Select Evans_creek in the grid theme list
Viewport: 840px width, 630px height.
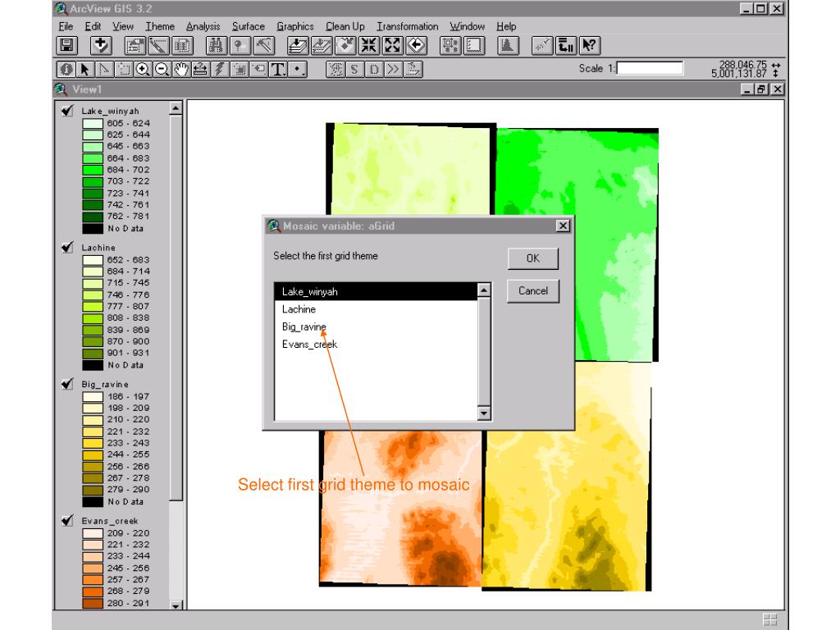(x=376, y=345)
